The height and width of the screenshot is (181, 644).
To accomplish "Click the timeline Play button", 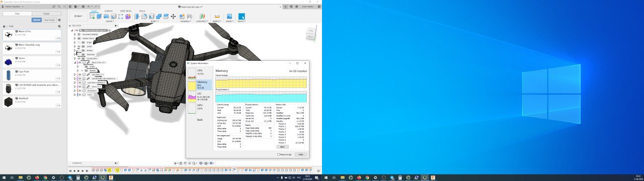I will click(78, 171).
